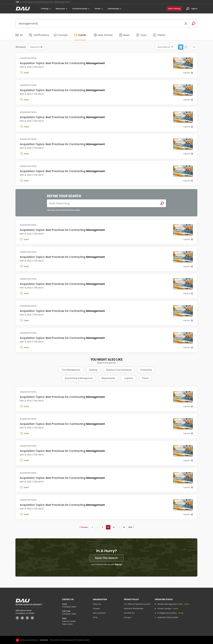This screenshot has height=644, width=213.
Task: Select the Events results tab
Action: [80, 35]
